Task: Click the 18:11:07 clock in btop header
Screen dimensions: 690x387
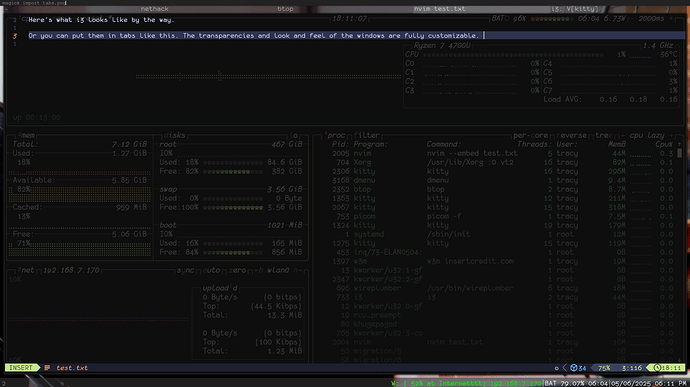Action: (349, 18)
